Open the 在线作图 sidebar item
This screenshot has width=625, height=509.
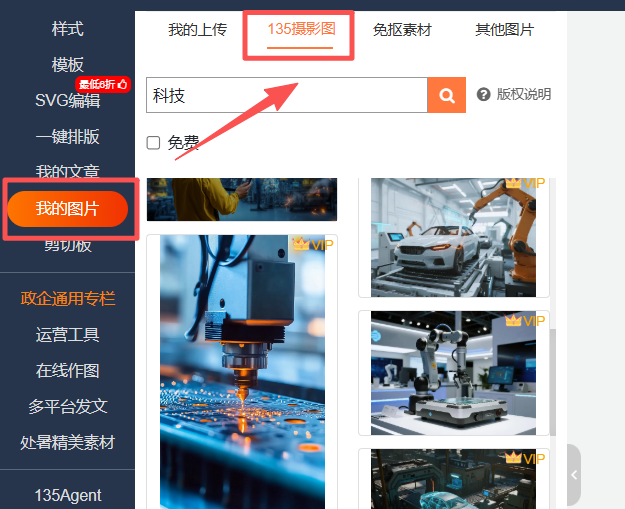point(67,371)
